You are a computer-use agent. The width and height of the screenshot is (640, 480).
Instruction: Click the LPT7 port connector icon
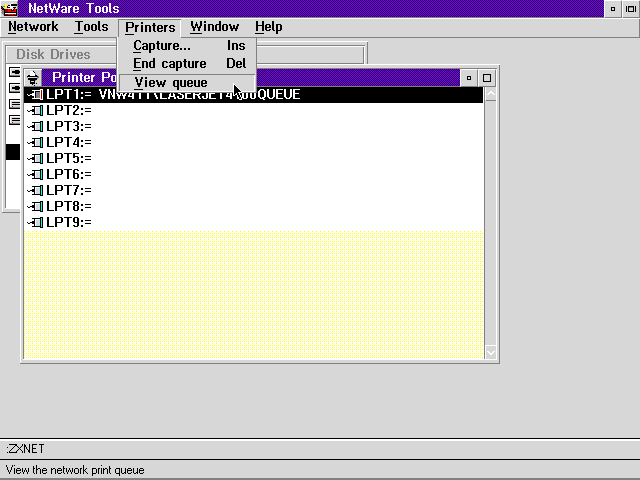click(35, 190)
